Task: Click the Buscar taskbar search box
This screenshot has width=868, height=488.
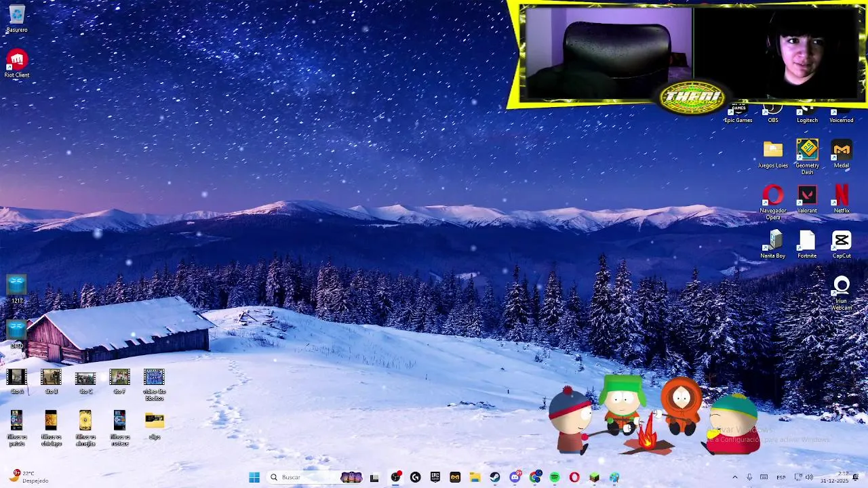Action: coord(315,477)
